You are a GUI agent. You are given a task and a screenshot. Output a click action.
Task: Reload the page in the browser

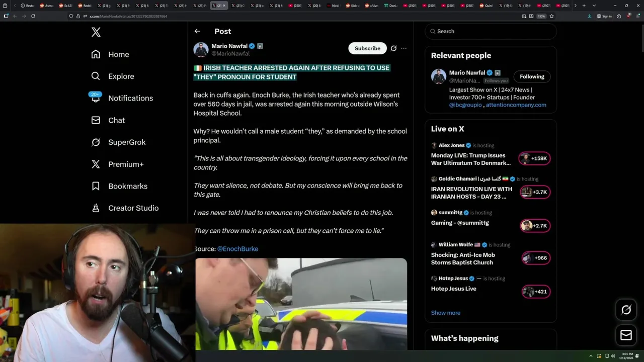(x=33, y=16)
